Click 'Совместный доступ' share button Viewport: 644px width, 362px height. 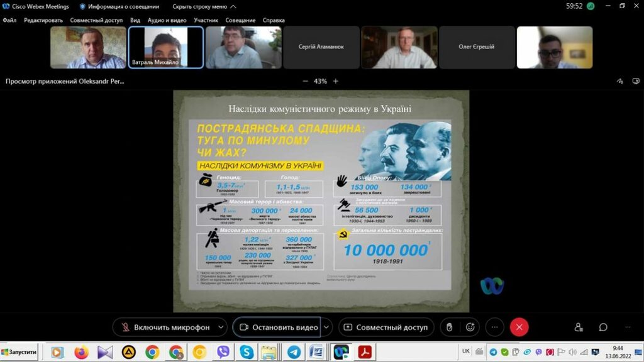[386, 327]
